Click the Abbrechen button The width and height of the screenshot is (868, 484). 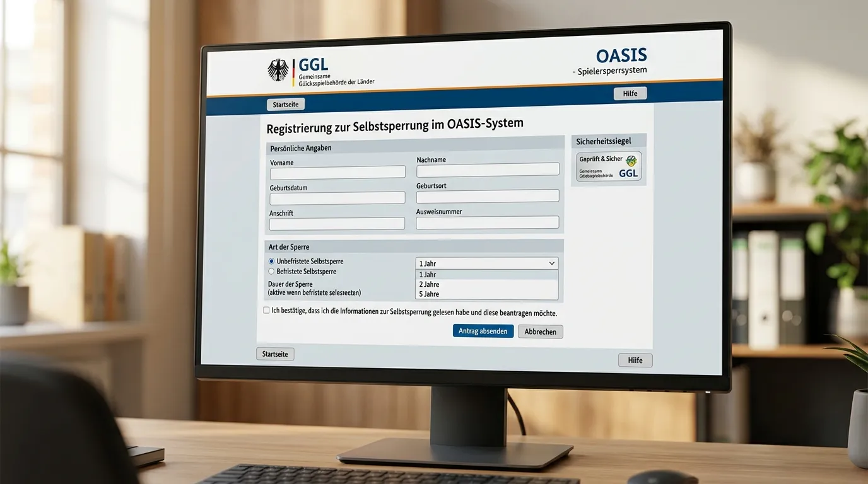point(541,331)
